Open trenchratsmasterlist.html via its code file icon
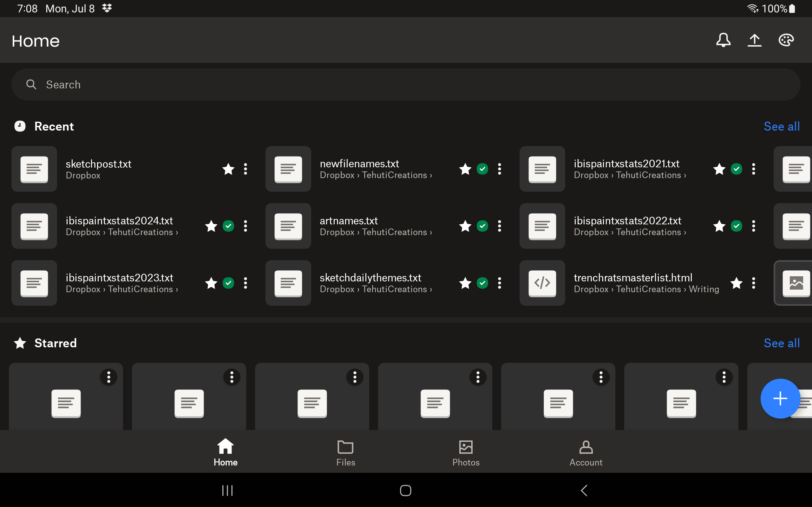 pos(542,283)
